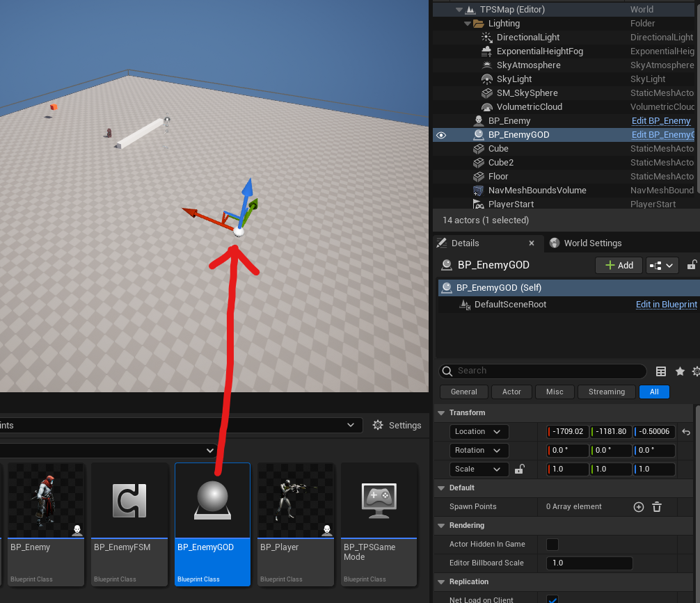The image size is (700, 603).
Task: Click the Settings gear icon
Action: click(378, 425)
